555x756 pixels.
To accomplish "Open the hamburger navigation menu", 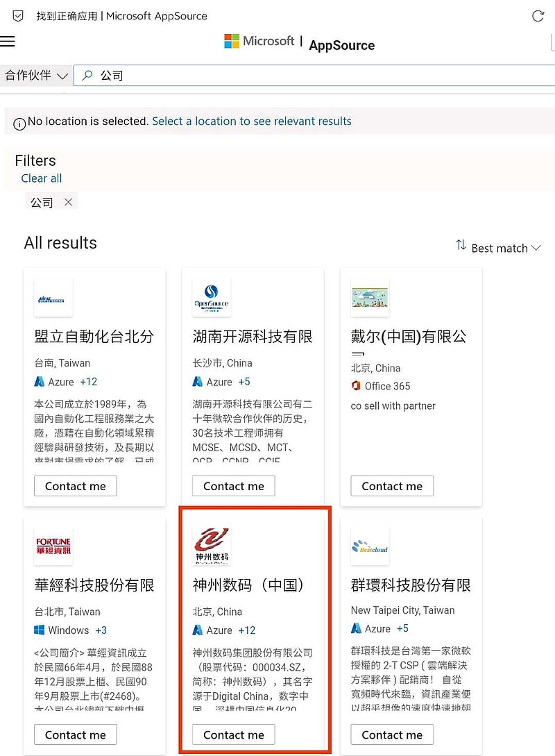I will coord(8,42).
